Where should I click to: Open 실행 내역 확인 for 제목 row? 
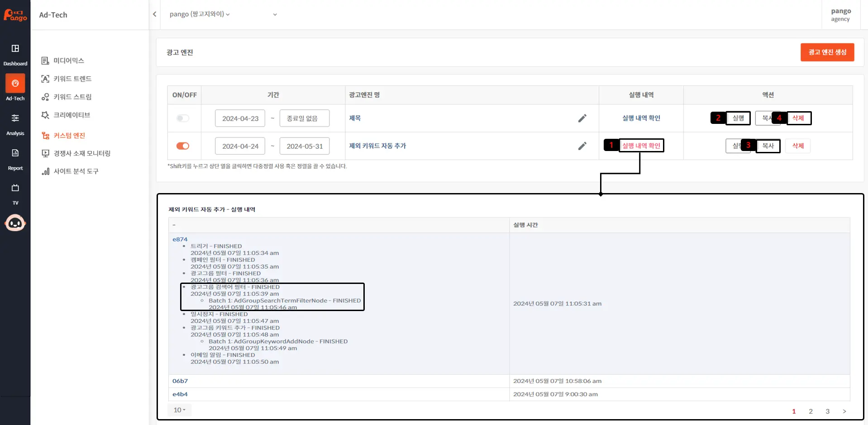point(641,118)
